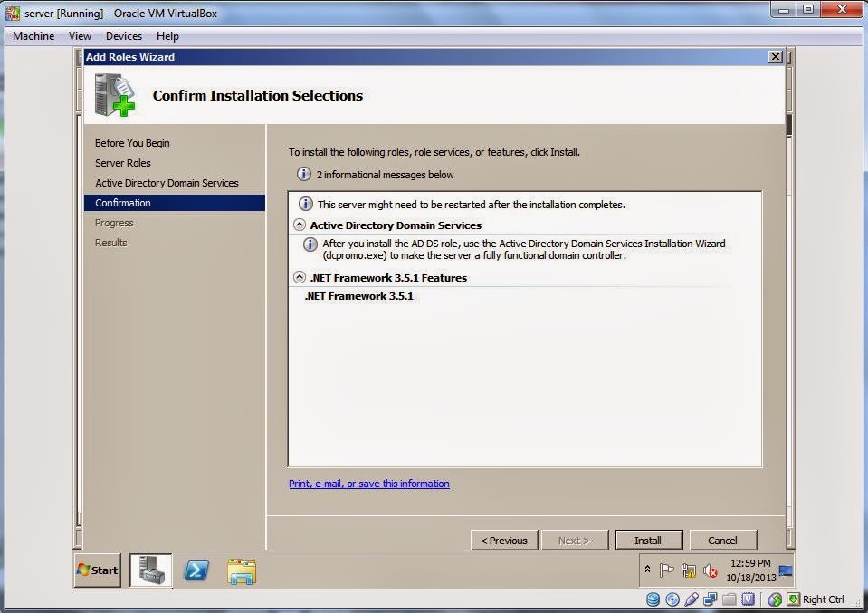Click the Previous button

(x=504, y=541)
